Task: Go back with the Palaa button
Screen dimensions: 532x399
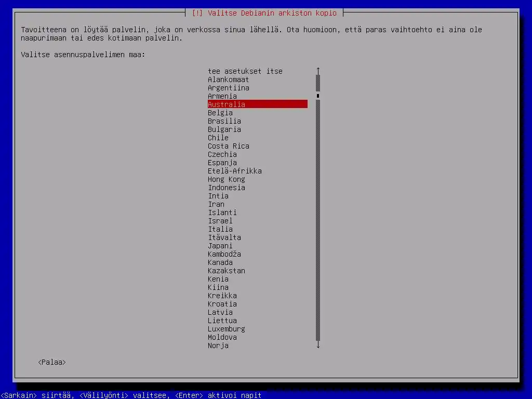Action: (x=52, y=362)
